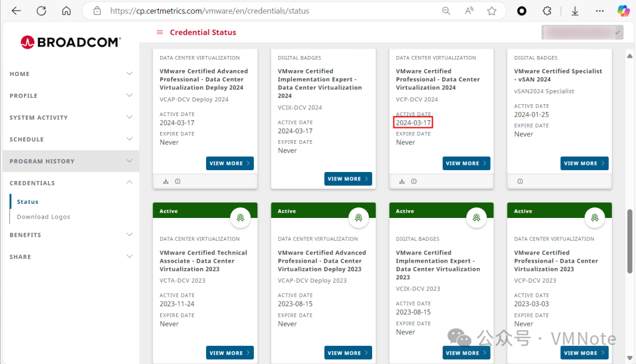View more on VCIX-DCV 2024 card
The height and width of the screenshot is (364, 636).
tap(348, 178)
